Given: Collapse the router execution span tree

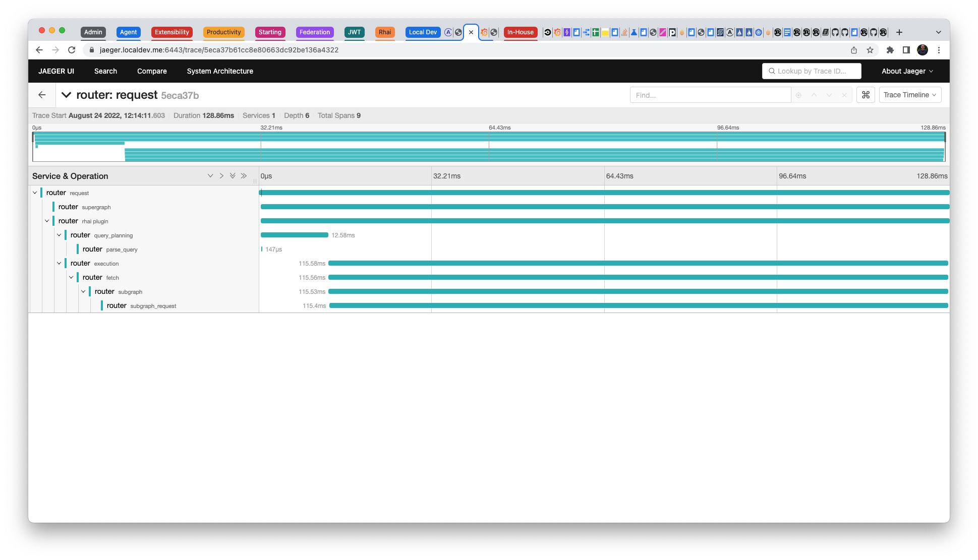Looking at the screenshot, I should click(59, 263).
